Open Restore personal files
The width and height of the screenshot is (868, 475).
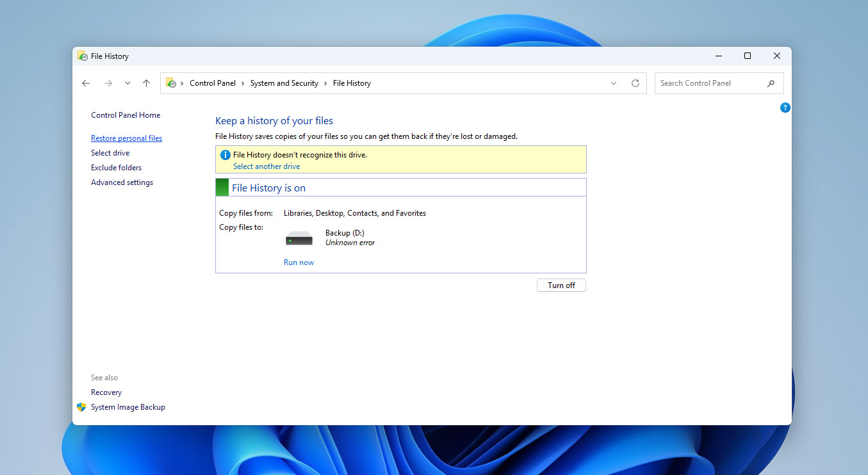(x=126, y=138)
